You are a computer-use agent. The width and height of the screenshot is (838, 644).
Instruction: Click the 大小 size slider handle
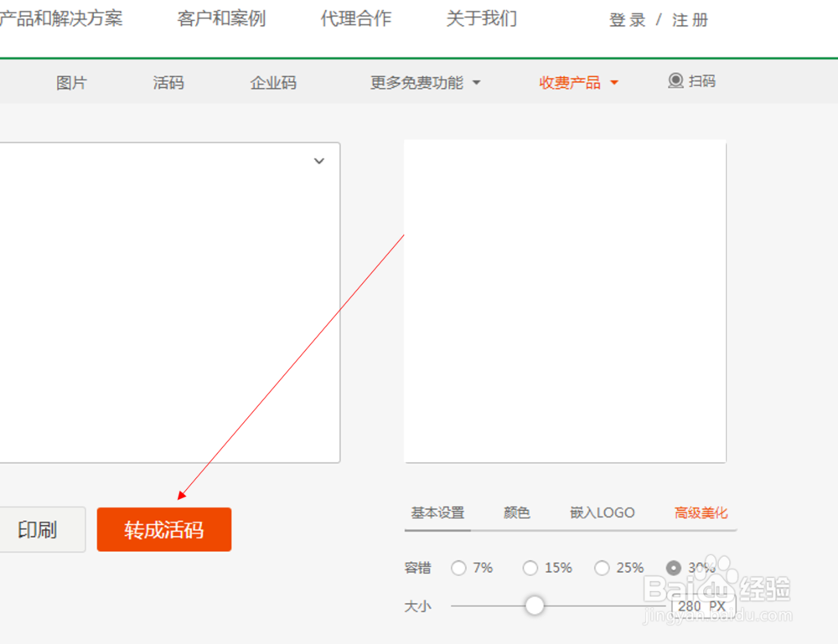click(x=535, y=605)
